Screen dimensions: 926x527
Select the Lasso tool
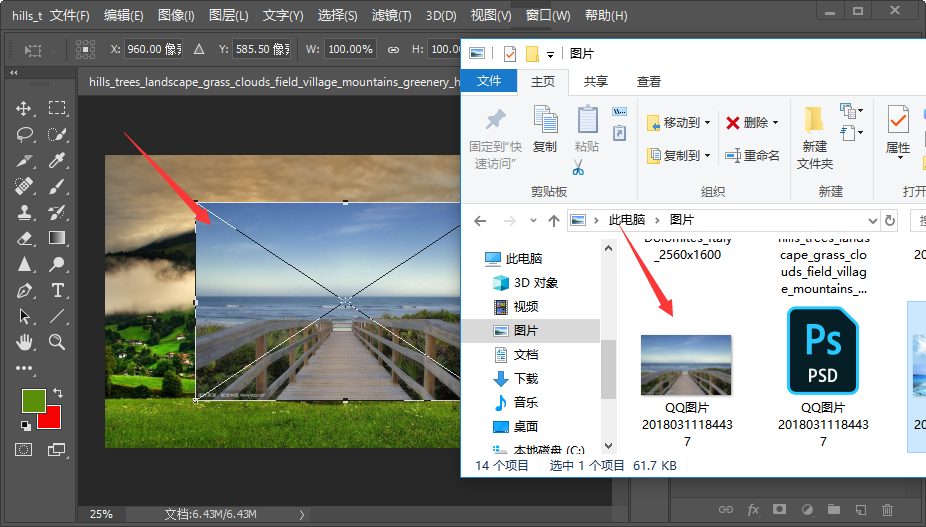coord(24,134)
